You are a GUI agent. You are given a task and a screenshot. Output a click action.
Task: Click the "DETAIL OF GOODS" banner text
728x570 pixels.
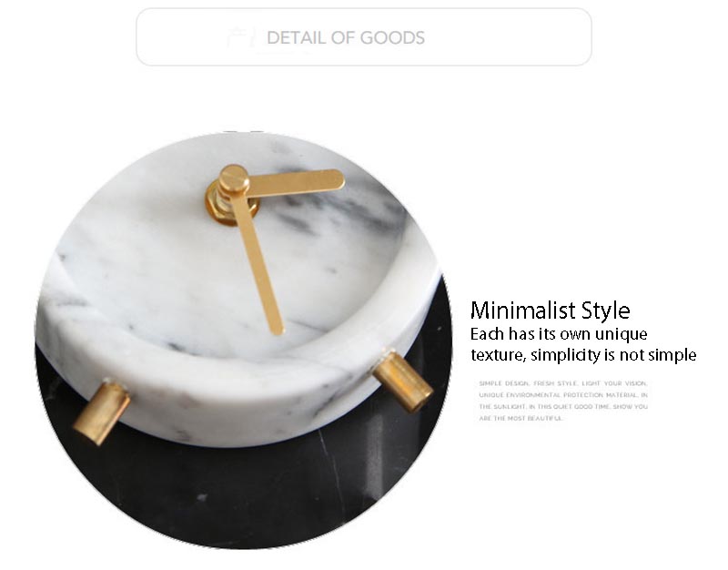tap(346, 37)
